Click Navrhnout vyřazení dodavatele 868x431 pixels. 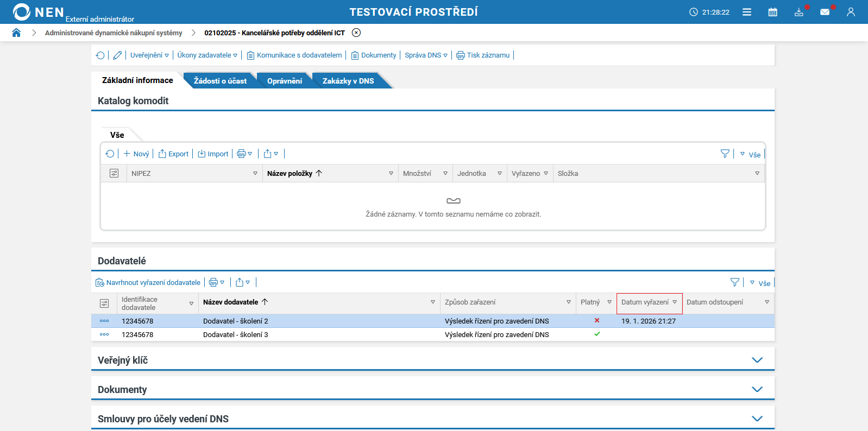pyautogui.click(x=148, y=282)
